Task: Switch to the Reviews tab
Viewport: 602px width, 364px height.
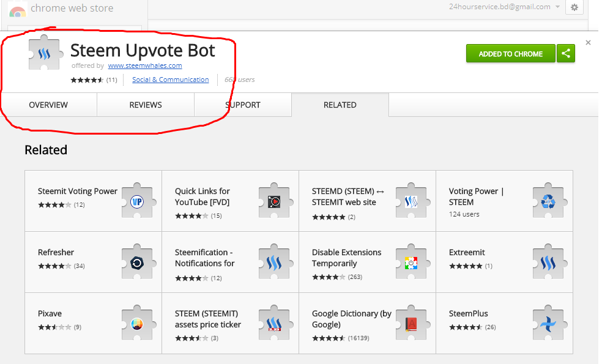Action: 146,105
